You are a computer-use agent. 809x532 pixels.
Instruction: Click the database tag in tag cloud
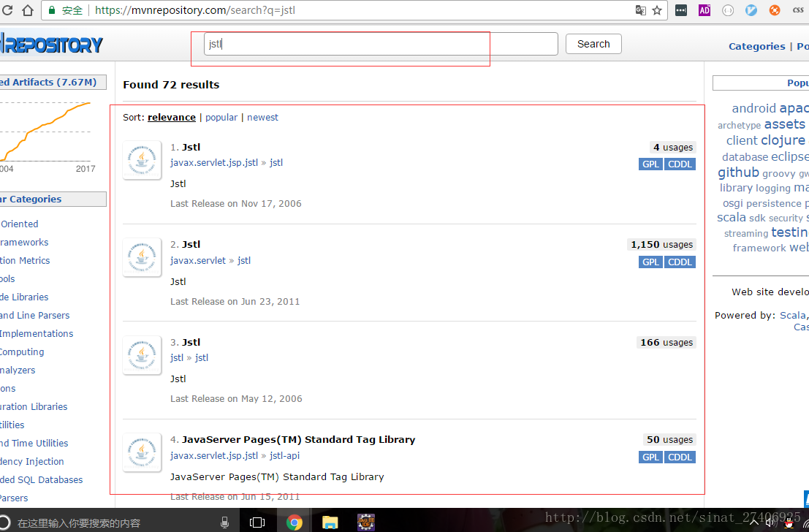coord(745,157)
